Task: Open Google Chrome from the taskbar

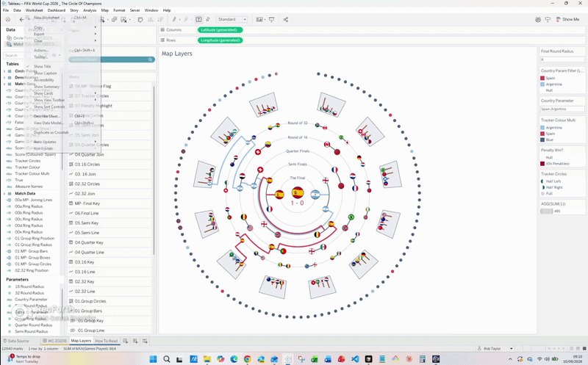Action: click(247, 359)
